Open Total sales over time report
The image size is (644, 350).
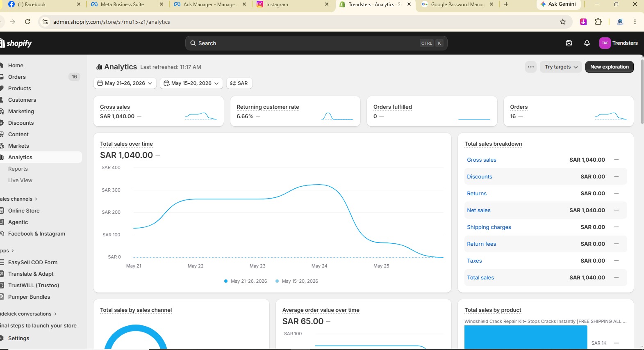[126, 144]
